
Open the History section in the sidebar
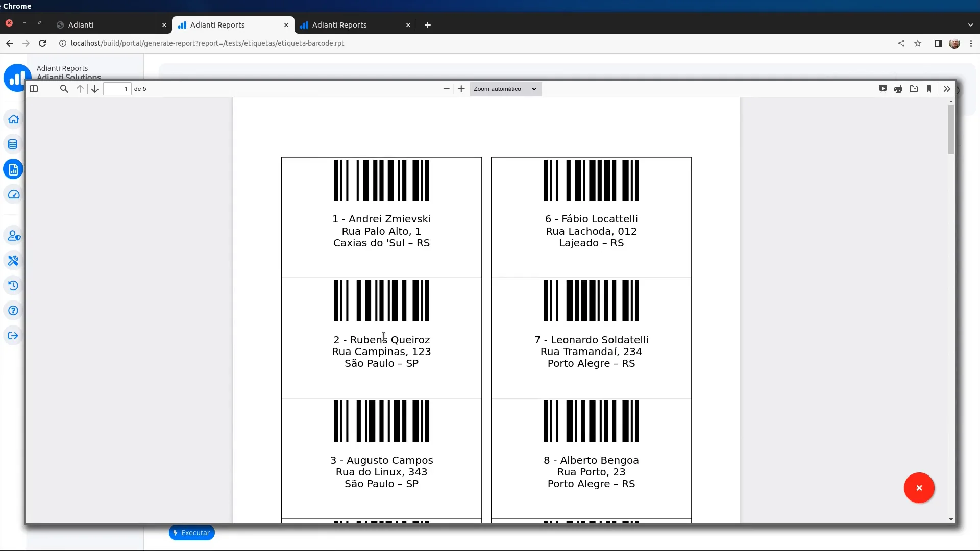pyautogui.click(x=13, y=285)
